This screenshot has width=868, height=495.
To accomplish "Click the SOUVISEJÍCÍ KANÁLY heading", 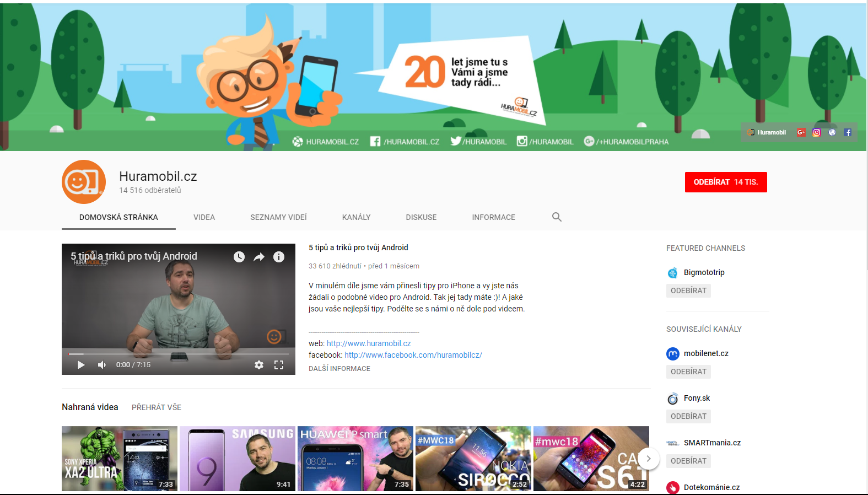I will (x=704, y=329).
